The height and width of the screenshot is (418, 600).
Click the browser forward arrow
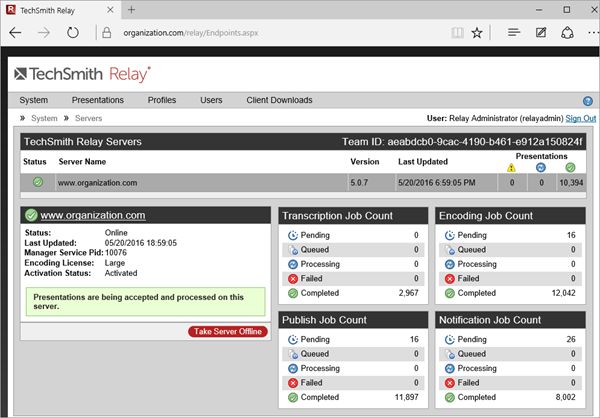(44, 33)
